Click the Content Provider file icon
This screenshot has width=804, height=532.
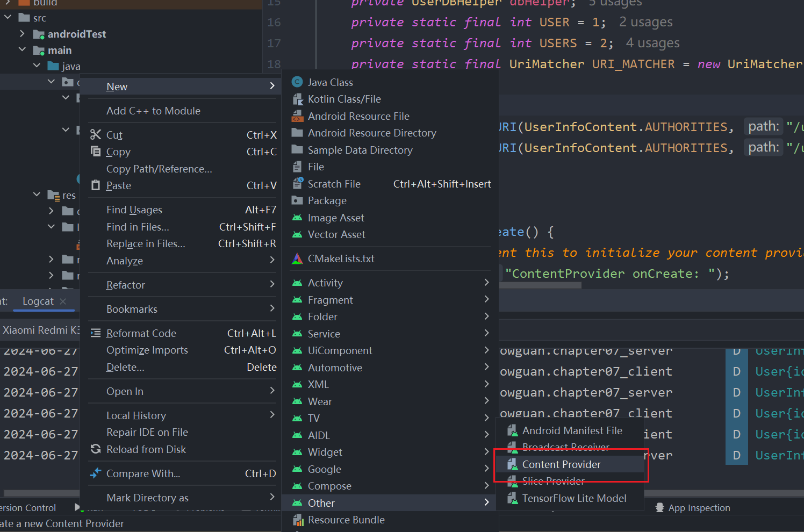tap(512, 464)
